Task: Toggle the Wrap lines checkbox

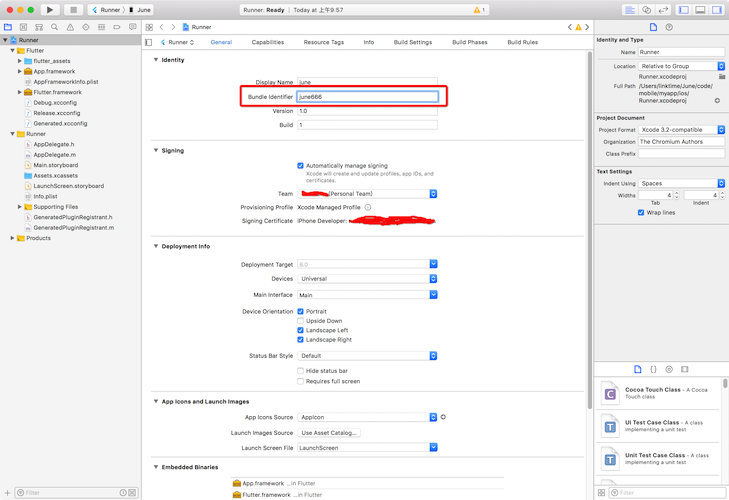Action: [x=641, y=213]
